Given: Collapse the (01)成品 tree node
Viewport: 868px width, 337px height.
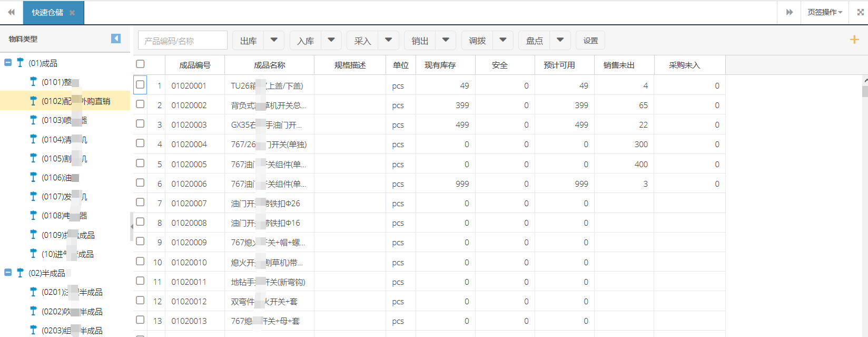Looking at the screenshot, I should click(8, 63).
